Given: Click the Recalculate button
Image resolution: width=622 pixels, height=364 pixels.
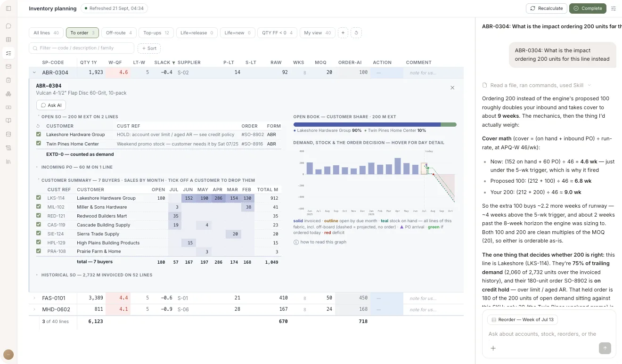Looking at the screenshot, I should pos(546,8).
